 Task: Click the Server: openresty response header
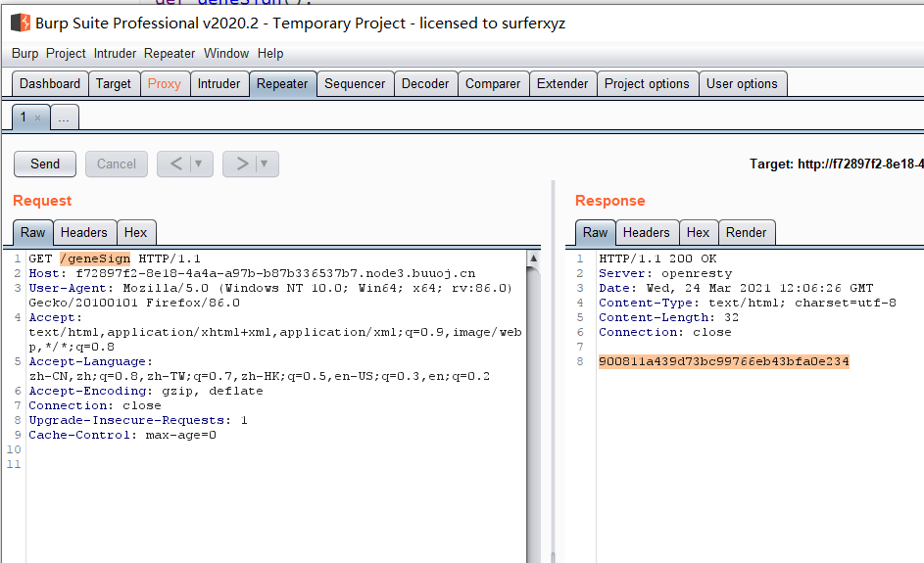665,273
